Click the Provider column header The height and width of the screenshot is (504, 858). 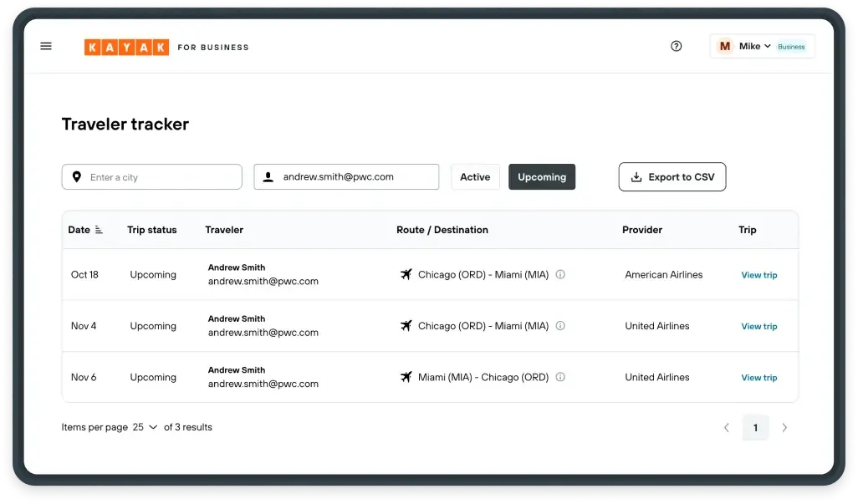pyautogui.click(x=642, y=230)
